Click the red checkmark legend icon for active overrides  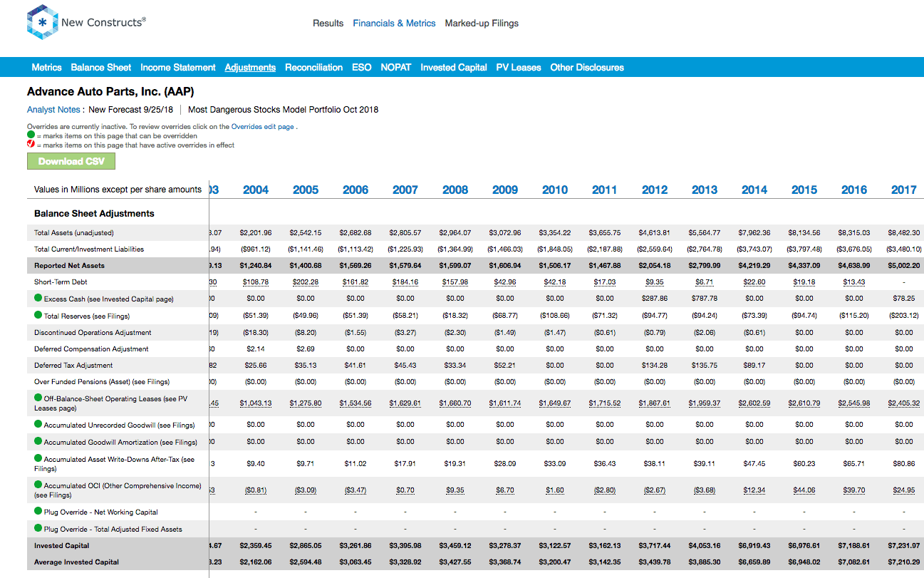(x=31, y=145)
